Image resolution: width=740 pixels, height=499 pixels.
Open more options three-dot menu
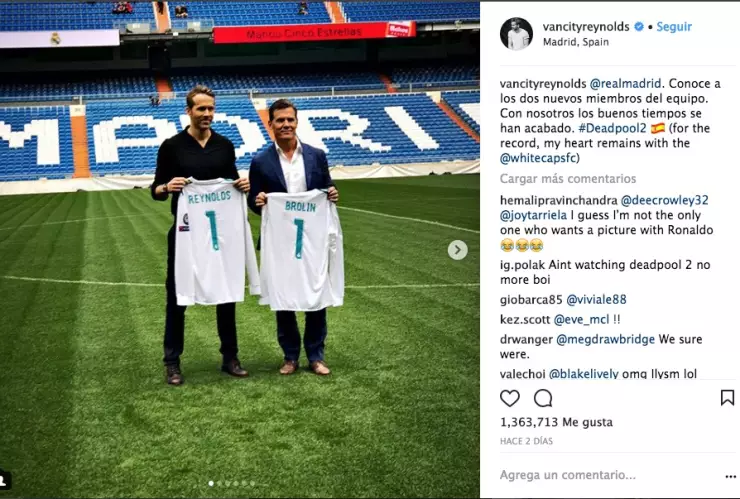[730, 476]
